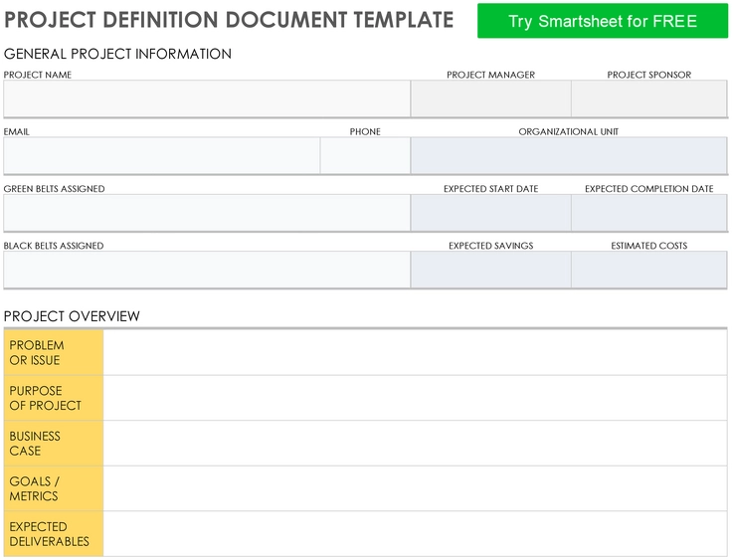Select the Black Belts Assigned field
This screenshot has width=732, height=560.
(x=207, y=270)
